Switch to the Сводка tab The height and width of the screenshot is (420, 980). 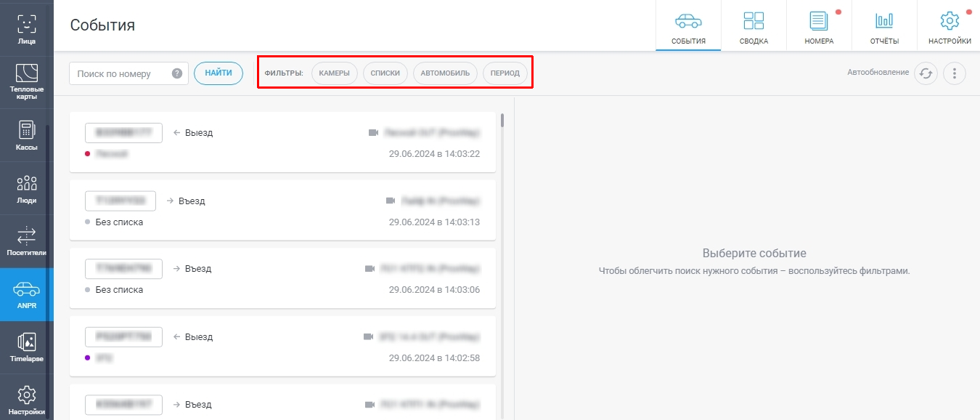click(754, 25)
